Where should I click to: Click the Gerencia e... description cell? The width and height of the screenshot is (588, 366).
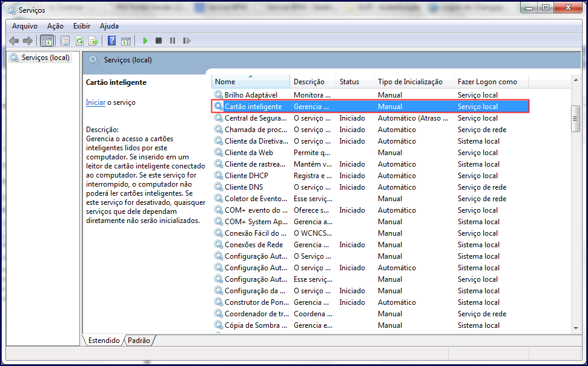(313, 325)
